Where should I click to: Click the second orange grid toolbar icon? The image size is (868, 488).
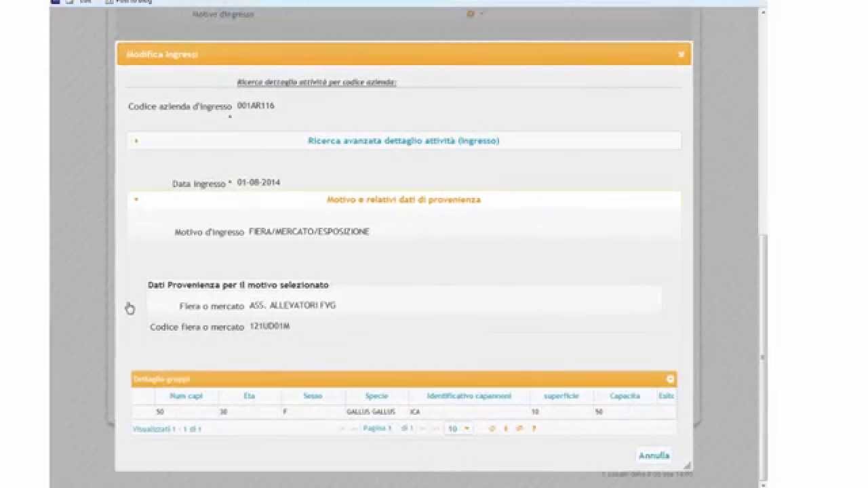pyautogui.click(x=506, y=428)
